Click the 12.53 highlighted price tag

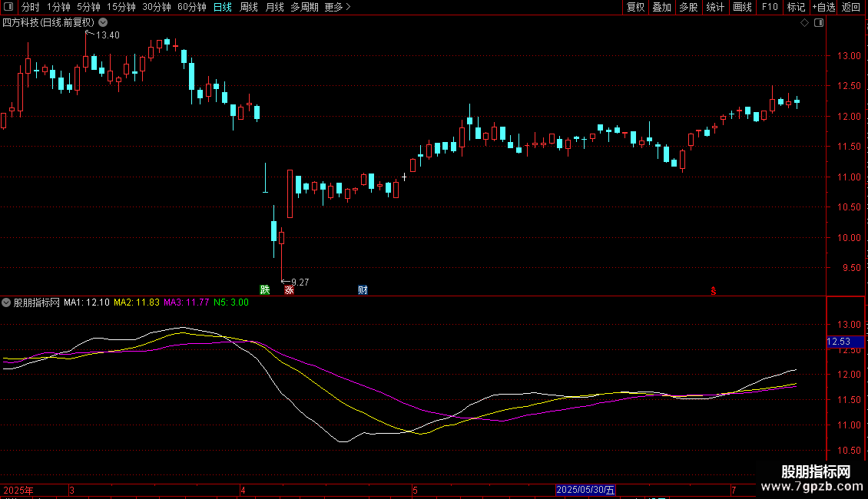click(845, 342)
